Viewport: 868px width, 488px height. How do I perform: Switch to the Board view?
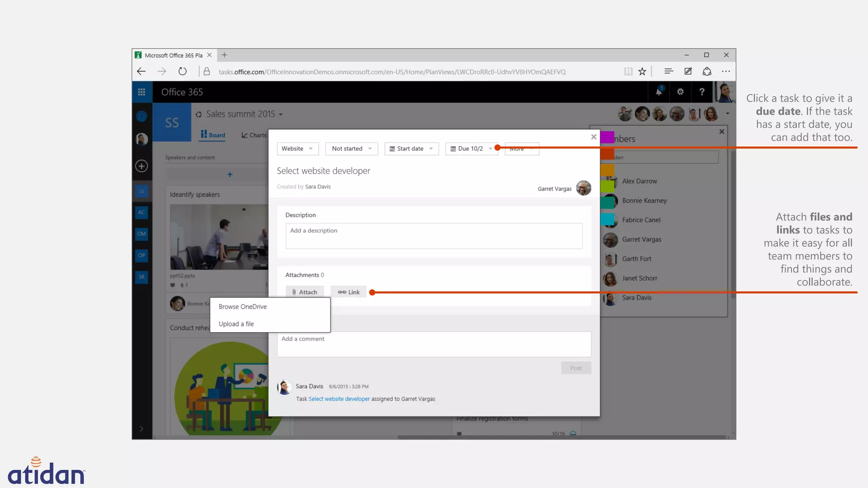click(x=213, y=135)
